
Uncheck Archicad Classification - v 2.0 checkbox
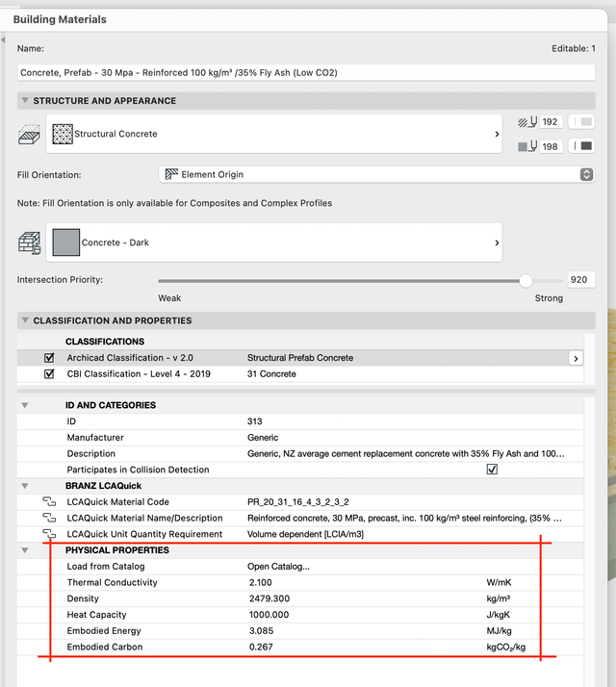(x=49, y=358)
